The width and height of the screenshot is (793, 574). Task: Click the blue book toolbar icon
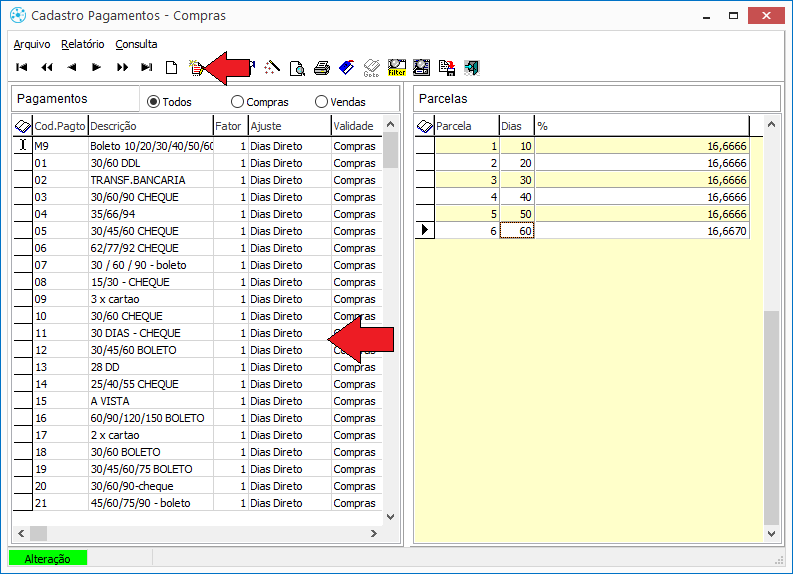click(x=346, y=67)
